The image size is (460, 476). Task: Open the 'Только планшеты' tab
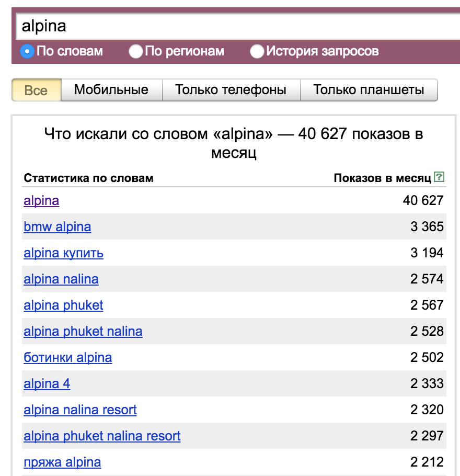[369, 90]
